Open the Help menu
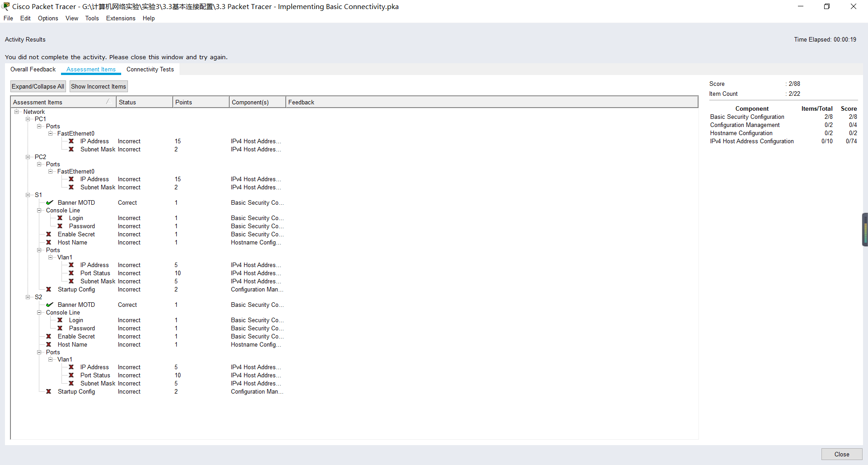Viewport: 868px width, 465px height. (149, 19)
